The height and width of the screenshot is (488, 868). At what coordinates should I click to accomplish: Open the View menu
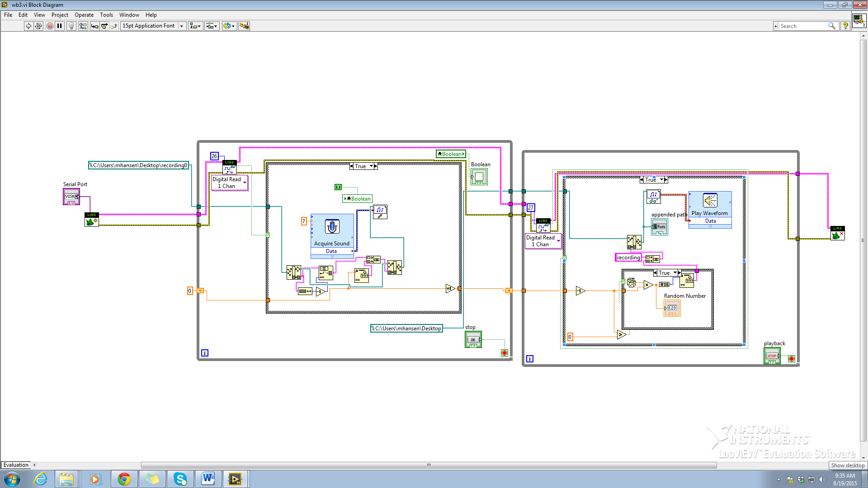39,15
